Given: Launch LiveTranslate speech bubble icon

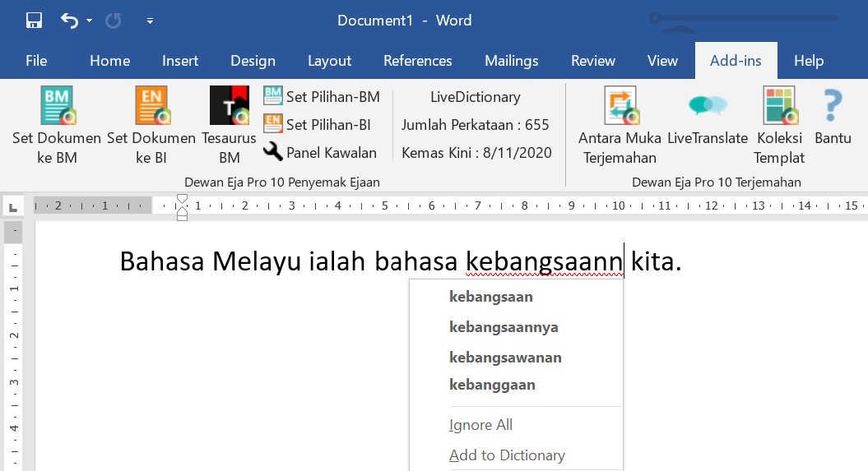Looking at the screenshot, I should 708,105.
